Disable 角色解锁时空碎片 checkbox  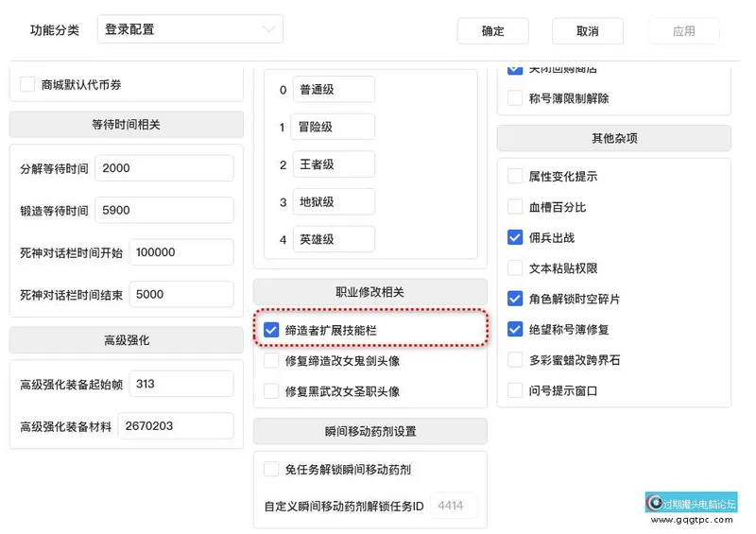(515, 299)
